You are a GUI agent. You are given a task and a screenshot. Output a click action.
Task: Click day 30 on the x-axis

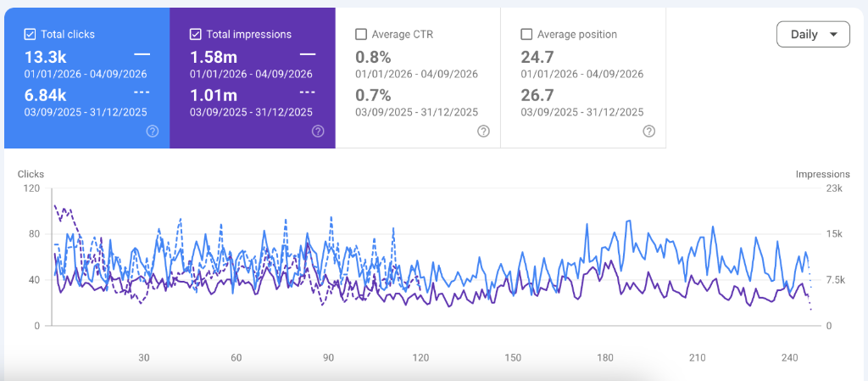(x=144, y=358)
